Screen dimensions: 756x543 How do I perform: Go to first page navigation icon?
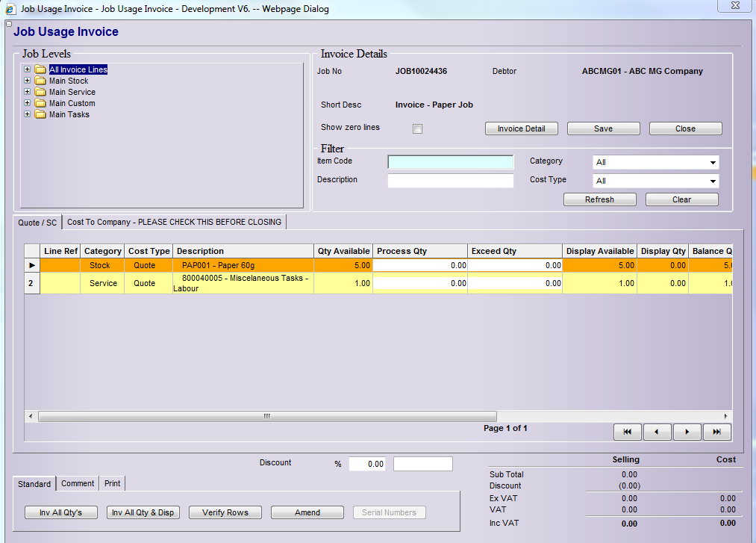point(628,432)
